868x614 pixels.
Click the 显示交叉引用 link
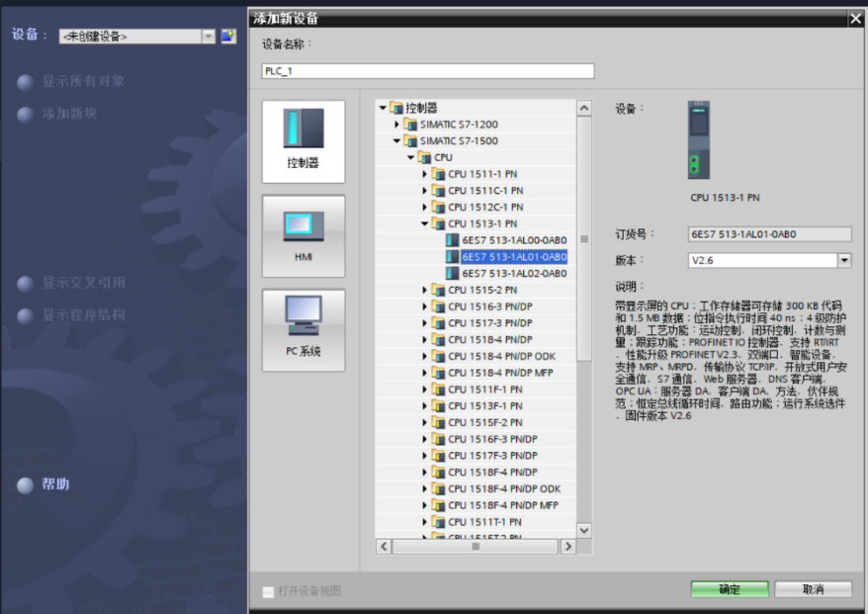click(84, 284)
